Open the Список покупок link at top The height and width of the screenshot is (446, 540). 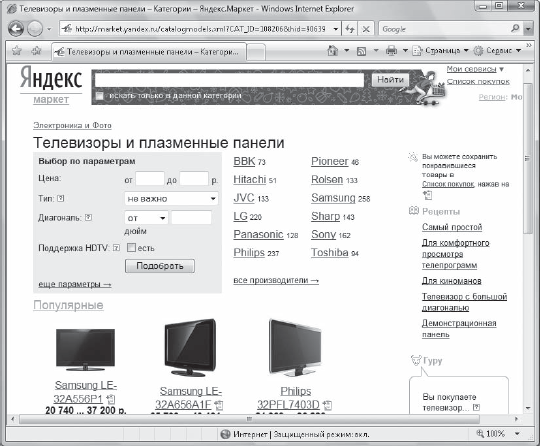[x=478, y=82]
